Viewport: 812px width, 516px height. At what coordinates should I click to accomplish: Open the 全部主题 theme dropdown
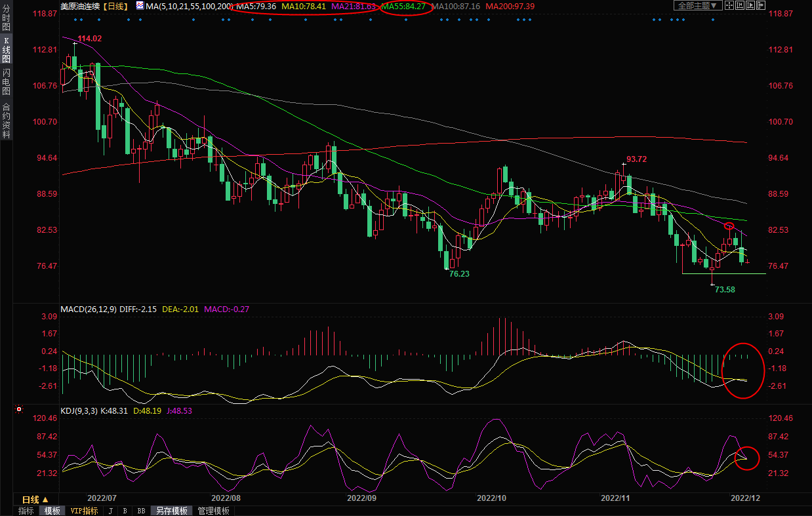699,5
